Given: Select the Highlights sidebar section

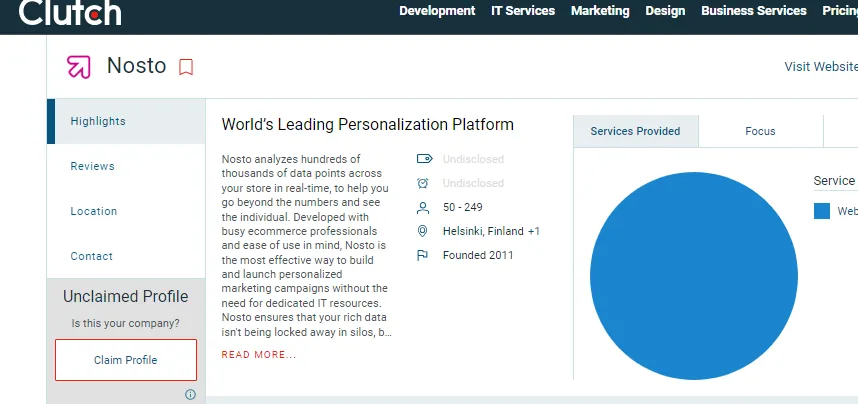Looking at the screenshot, I should [126, 122].
